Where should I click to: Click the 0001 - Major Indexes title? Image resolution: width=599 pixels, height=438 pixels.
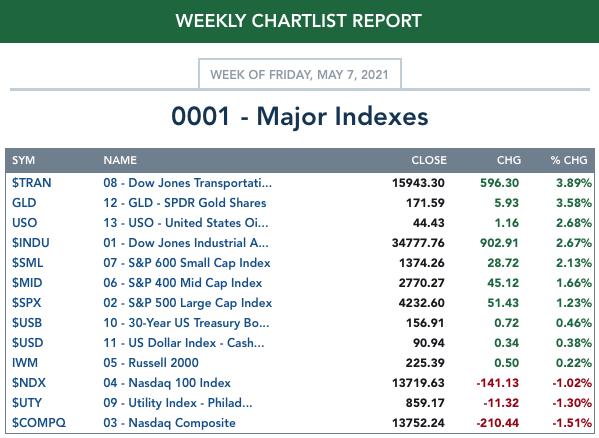[300, 116]
